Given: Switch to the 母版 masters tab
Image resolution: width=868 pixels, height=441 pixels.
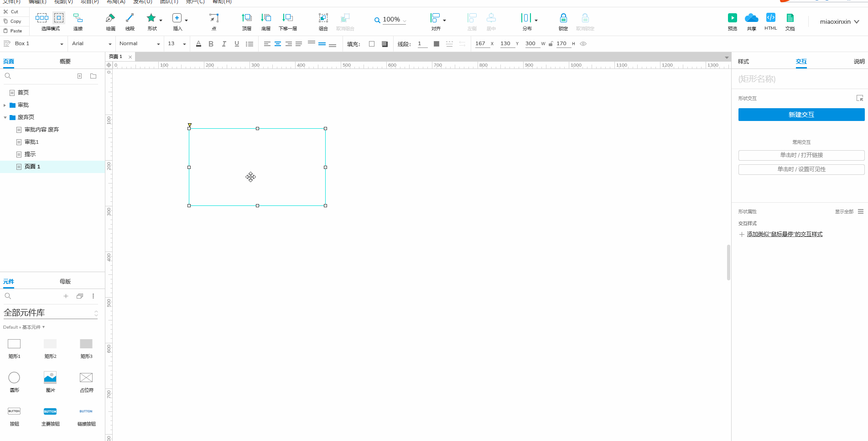Looking at the screenshot, I should click(x=65, y=282).
